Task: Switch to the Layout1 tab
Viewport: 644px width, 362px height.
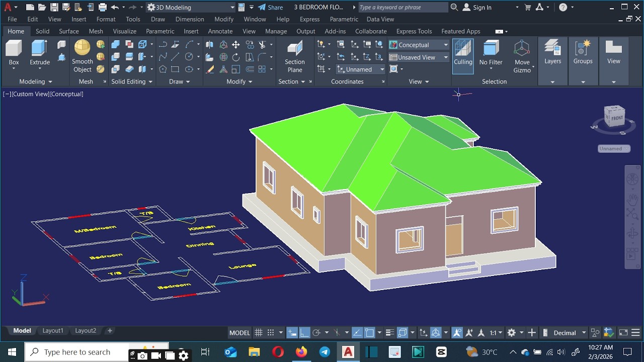Action: pos(53,331)
